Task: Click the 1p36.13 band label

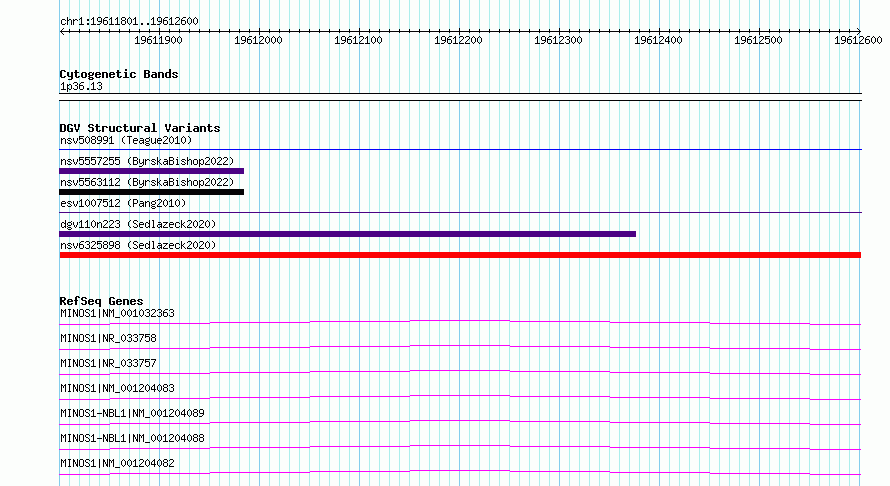Action: (x=81, y=86)
